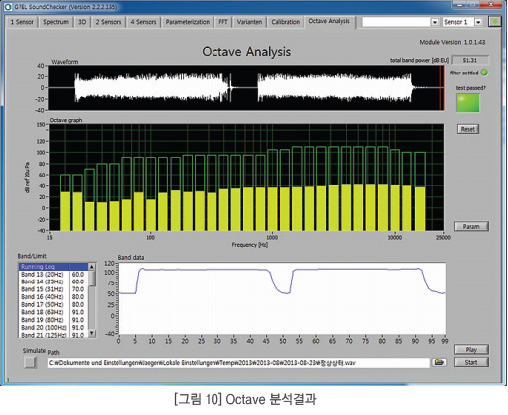508x415 pixels.
Task: Switch to the Spectrum tab
Action: coord(56,22)
